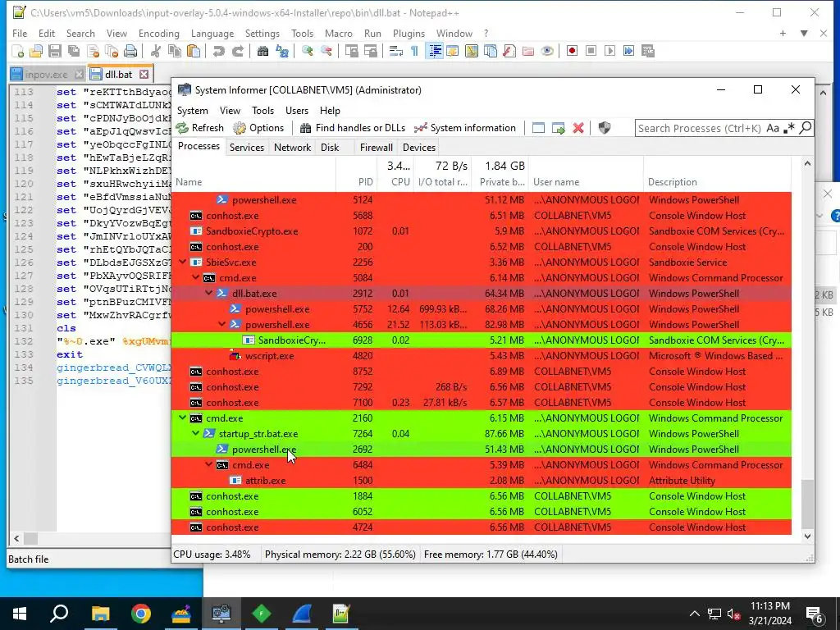Toggle the Monitoring eye icon in Notepad++
This screenshot has width=840, height=630.
[547, 51]
